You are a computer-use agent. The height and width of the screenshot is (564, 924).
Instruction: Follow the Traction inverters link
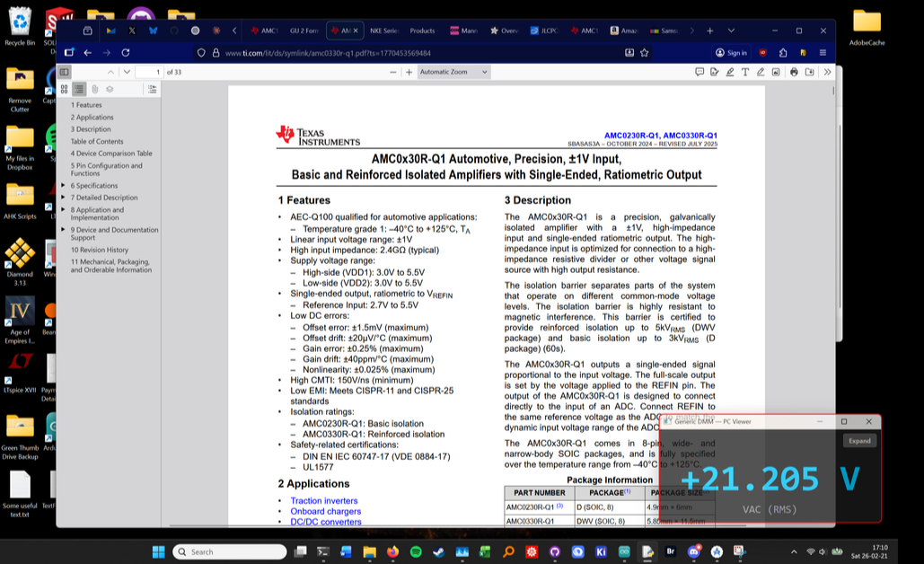point(323,500)
